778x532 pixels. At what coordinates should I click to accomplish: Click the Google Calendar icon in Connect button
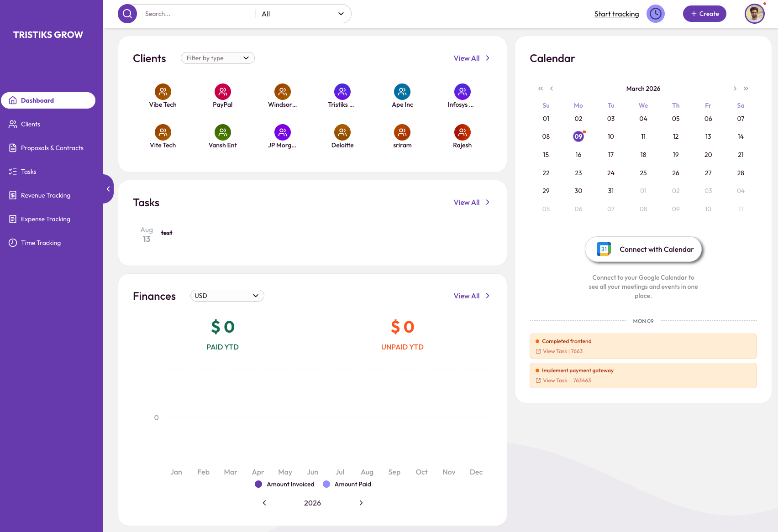click(604, 249)
